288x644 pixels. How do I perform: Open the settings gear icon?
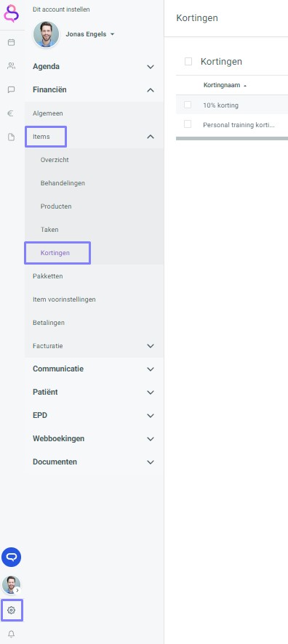pyautogui.click(x=12, y=611)
